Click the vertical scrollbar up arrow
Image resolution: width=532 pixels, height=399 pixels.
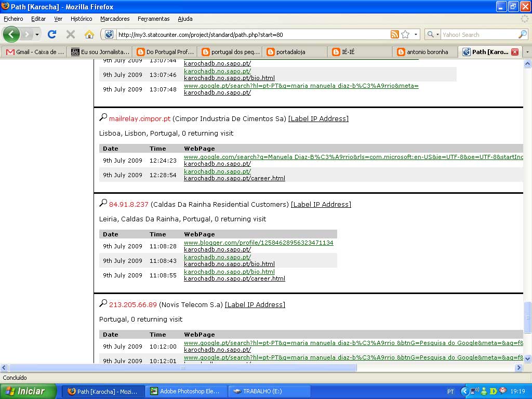click(x=528, y=63)
